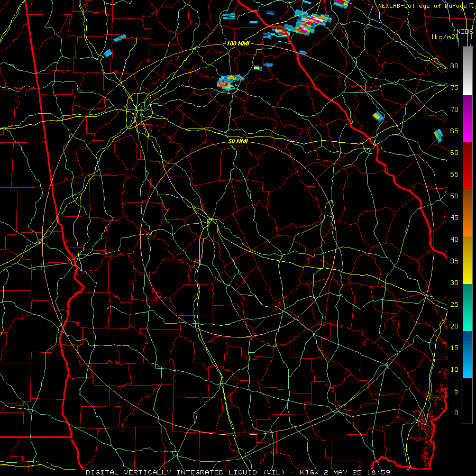This screenshot has height=476, width=476.
Task: Click the "10" scale value
Action: [x=454, y=370]
